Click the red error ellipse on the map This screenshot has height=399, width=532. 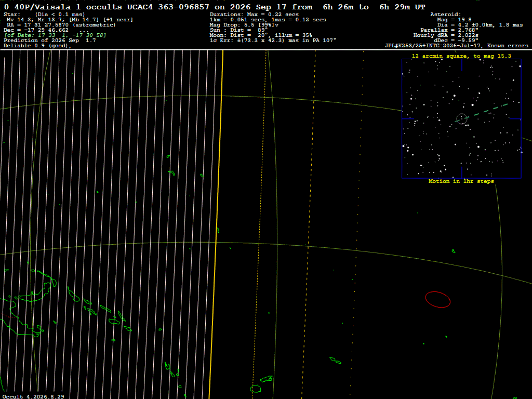pyautogui.click(x=437, y=300)
